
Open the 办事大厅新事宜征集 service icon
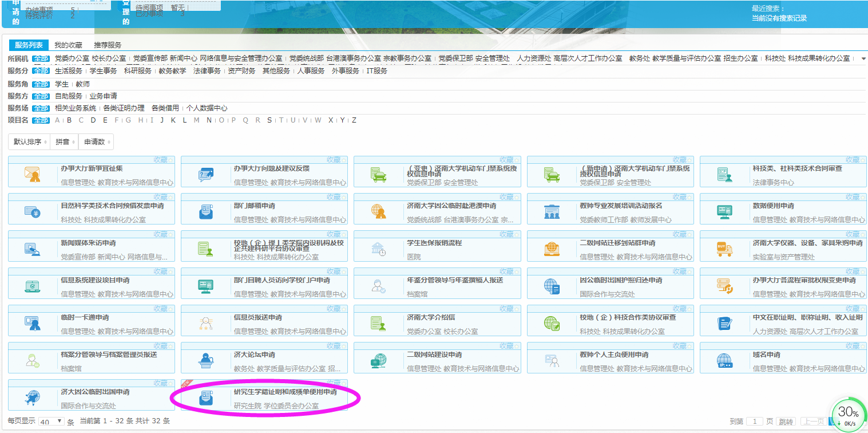tap(32, 175)
